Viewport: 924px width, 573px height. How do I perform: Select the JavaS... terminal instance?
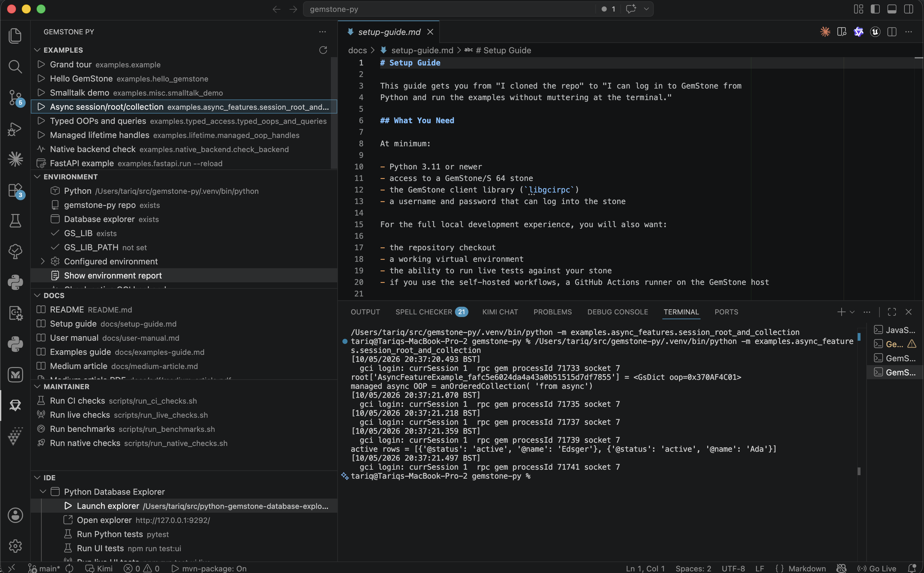tap(895, 330)
